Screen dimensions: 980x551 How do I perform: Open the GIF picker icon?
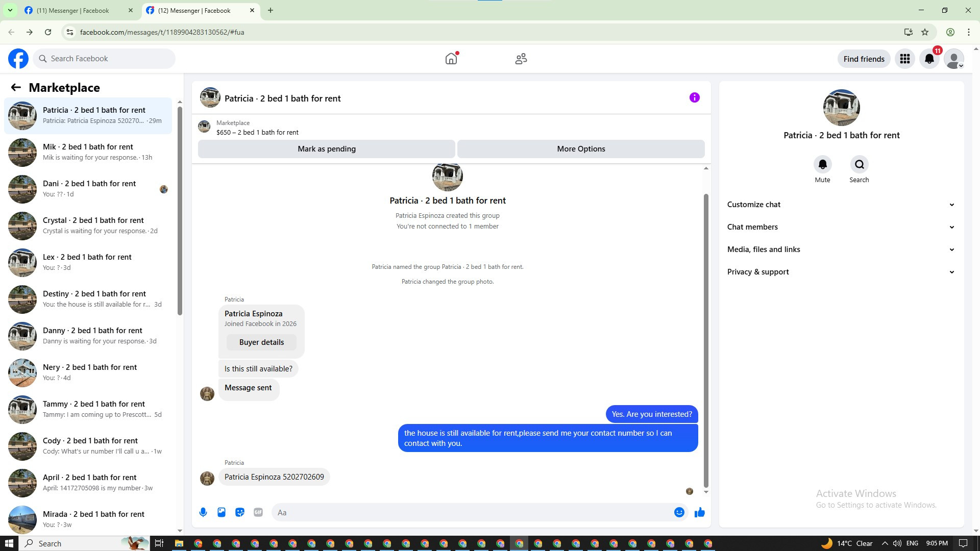[258, 512]
